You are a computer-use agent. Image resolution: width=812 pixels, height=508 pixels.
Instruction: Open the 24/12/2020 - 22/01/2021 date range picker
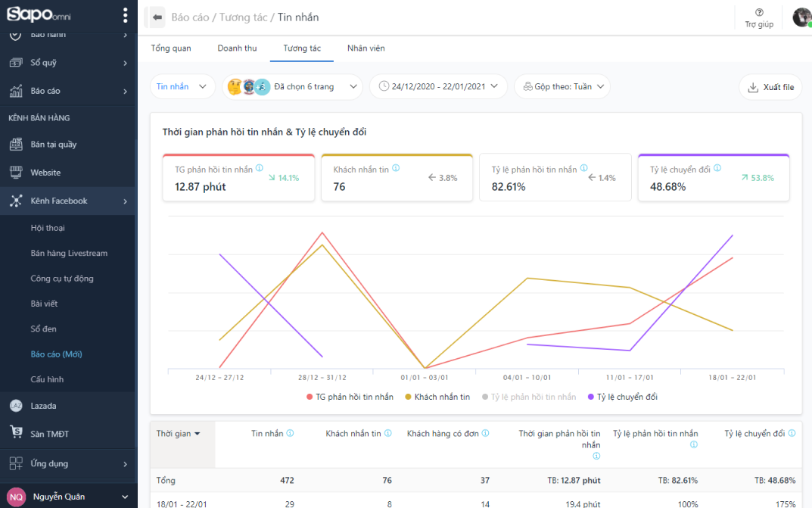click(438, 87)
